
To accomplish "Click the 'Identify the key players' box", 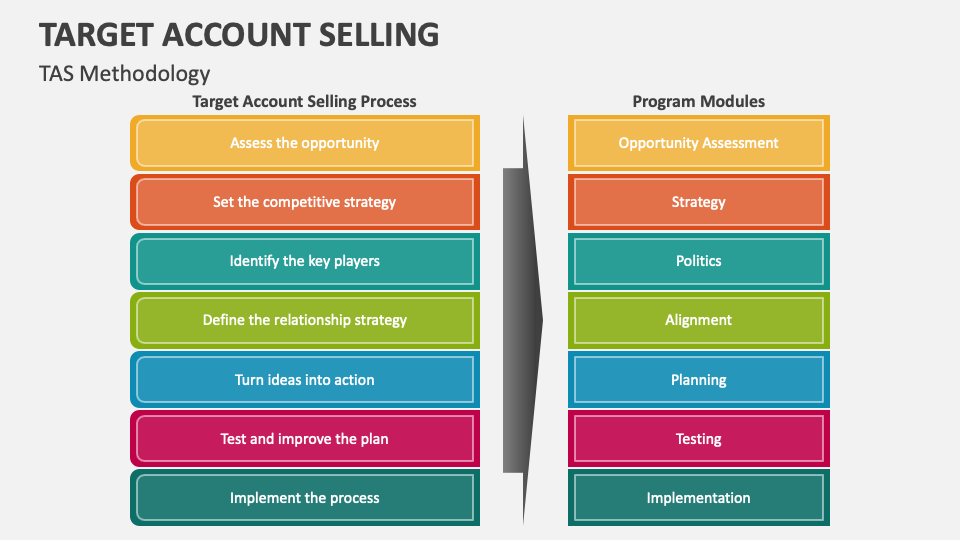I will coord(305,261).
